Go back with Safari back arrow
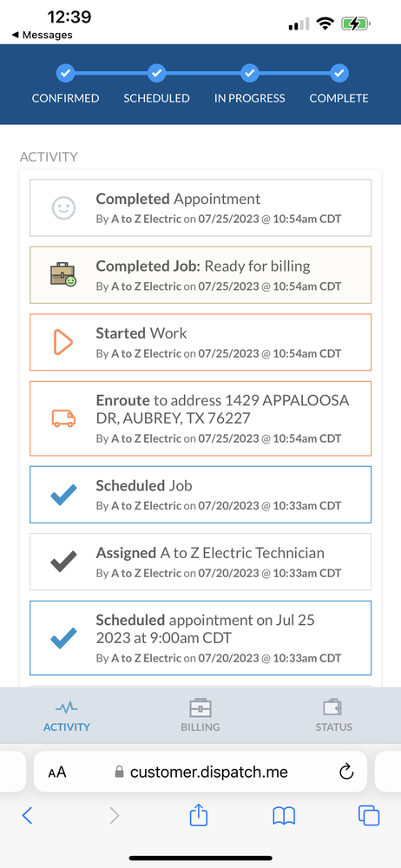 click(27, 815)
